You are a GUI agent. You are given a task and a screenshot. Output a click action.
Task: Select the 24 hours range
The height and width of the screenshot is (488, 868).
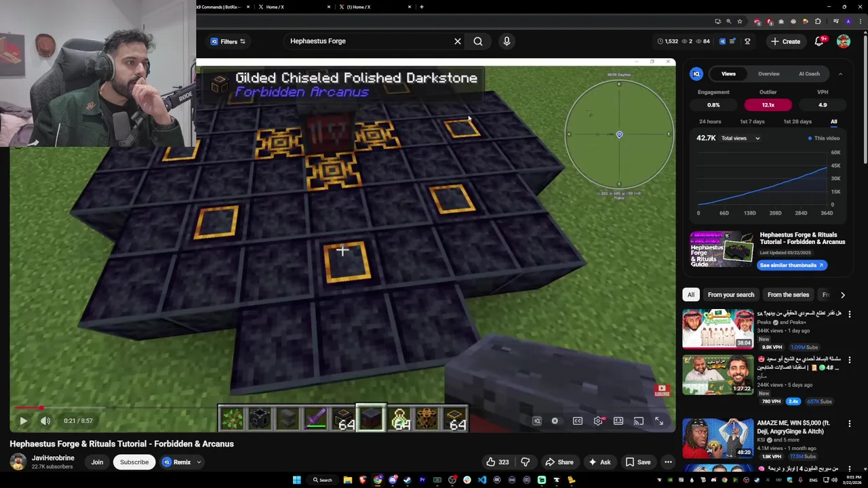pos(710,122)
